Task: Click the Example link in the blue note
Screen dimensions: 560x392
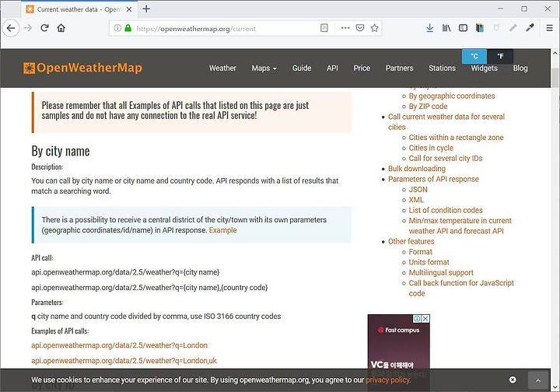Action: point(223,230)
